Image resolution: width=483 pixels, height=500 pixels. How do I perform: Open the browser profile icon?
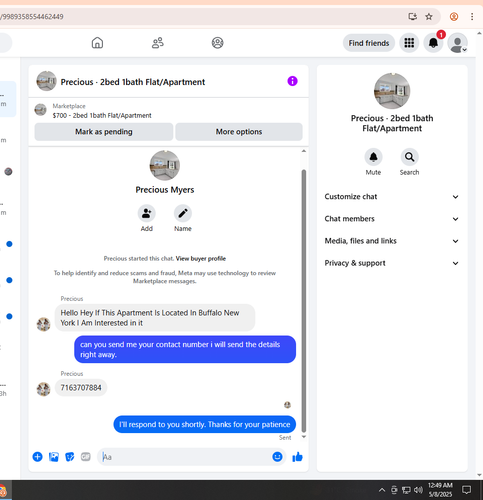[454, 16]
